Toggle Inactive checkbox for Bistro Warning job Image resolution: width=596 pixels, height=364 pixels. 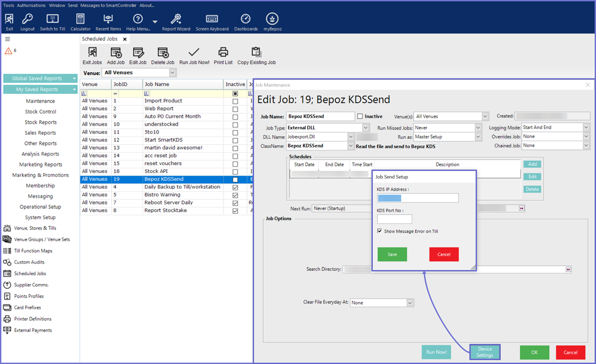[x=235, y=195]
